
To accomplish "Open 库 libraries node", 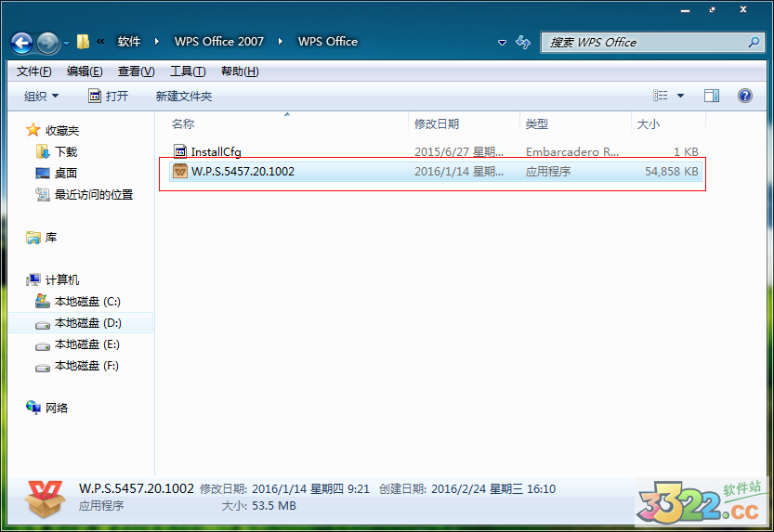I will pos(51,238).
